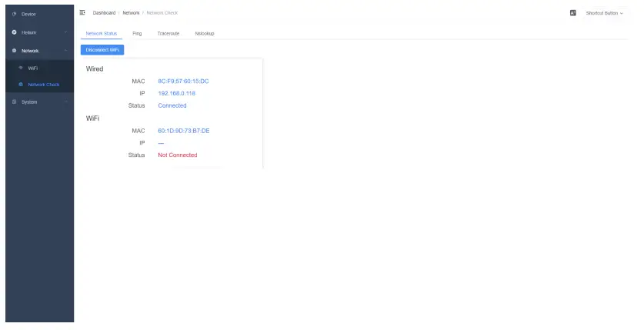Click the System sidebar icon

[x=15, y=102]
